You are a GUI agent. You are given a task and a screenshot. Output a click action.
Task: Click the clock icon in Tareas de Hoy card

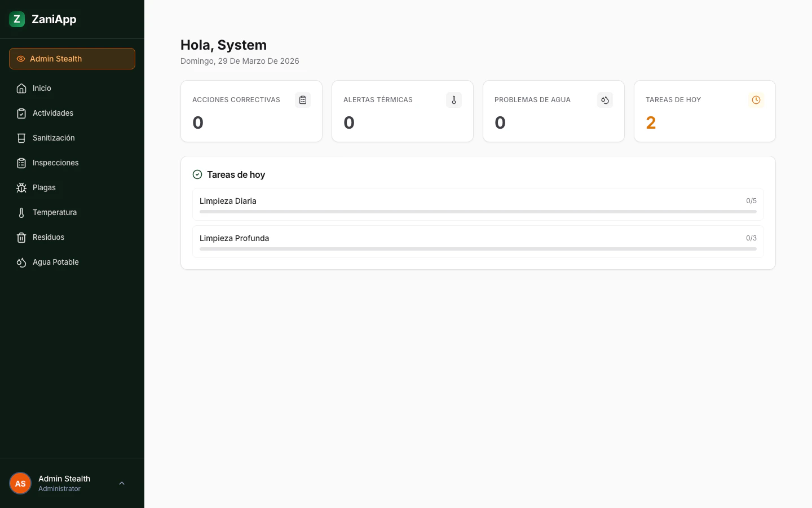(756, 100)
